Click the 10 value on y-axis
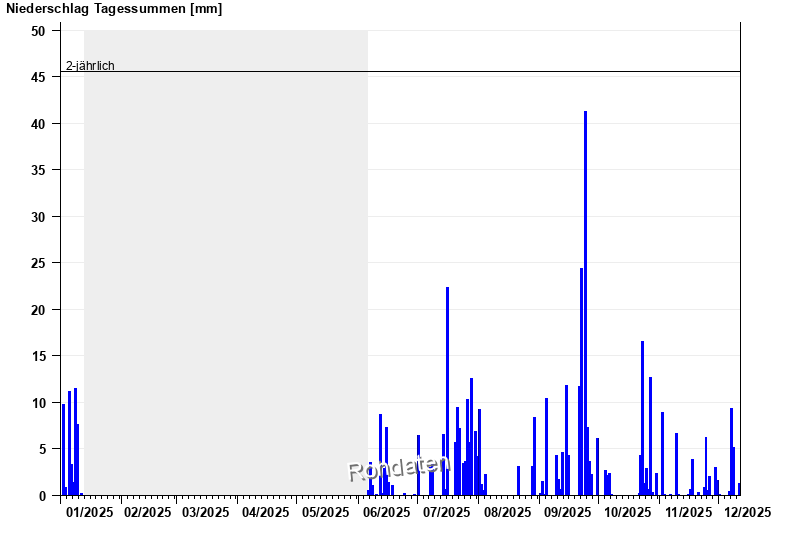The image size is (800, 550). pos(38,403)
